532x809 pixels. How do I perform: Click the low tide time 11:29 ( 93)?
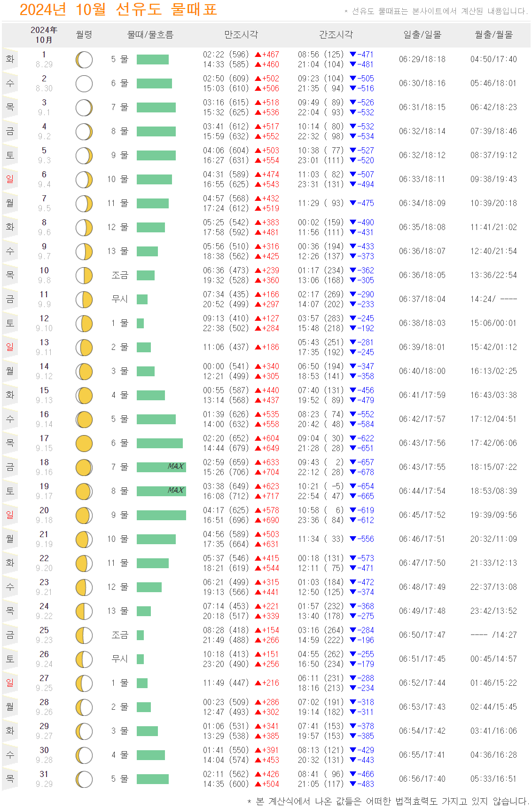coord(321,203)
